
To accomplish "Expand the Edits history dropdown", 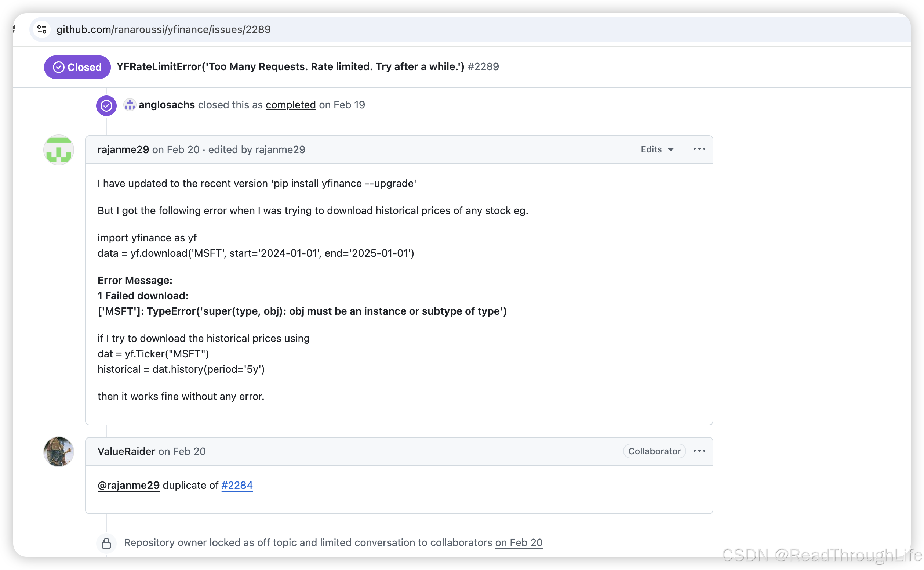I will pyautogui.click(x=656, y=150).
